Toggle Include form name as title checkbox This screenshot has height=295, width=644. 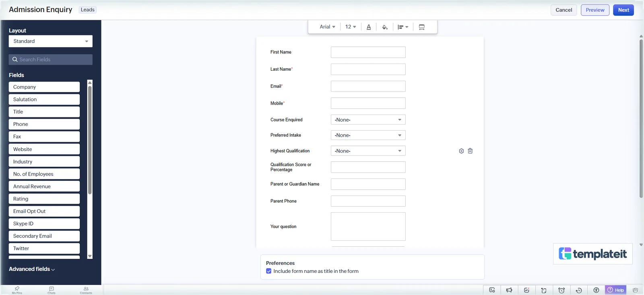pos(269,271)
